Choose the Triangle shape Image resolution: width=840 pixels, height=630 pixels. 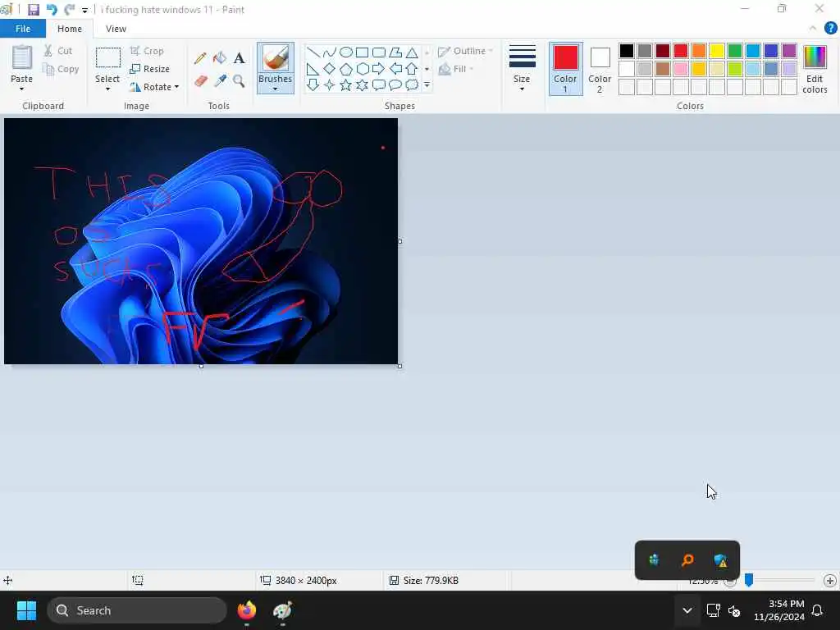pyautogui.click(x=412, y=52)
